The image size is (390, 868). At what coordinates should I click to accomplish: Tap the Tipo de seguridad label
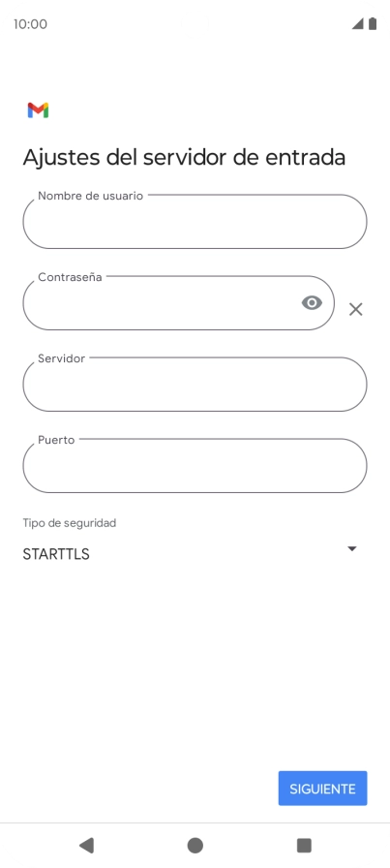69,522
